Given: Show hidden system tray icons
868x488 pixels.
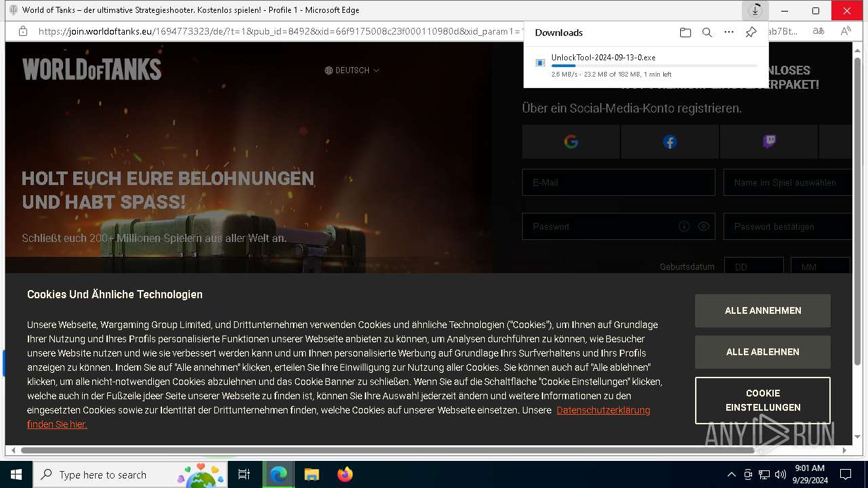Looking at the screenshot, I should tap(731, 474).
